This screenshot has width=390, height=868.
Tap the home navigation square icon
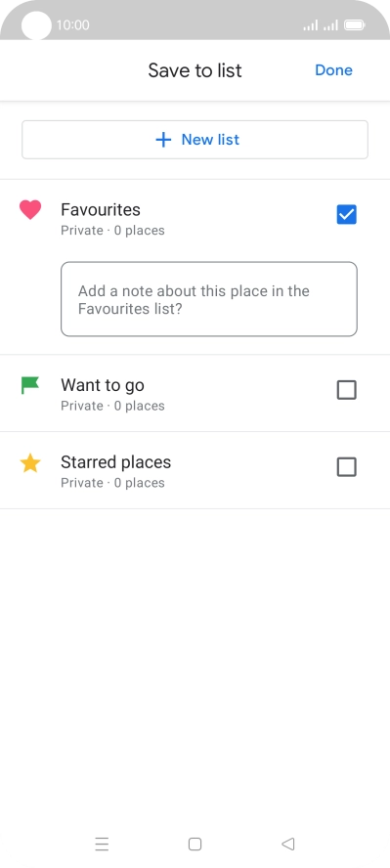click(195, 845)
